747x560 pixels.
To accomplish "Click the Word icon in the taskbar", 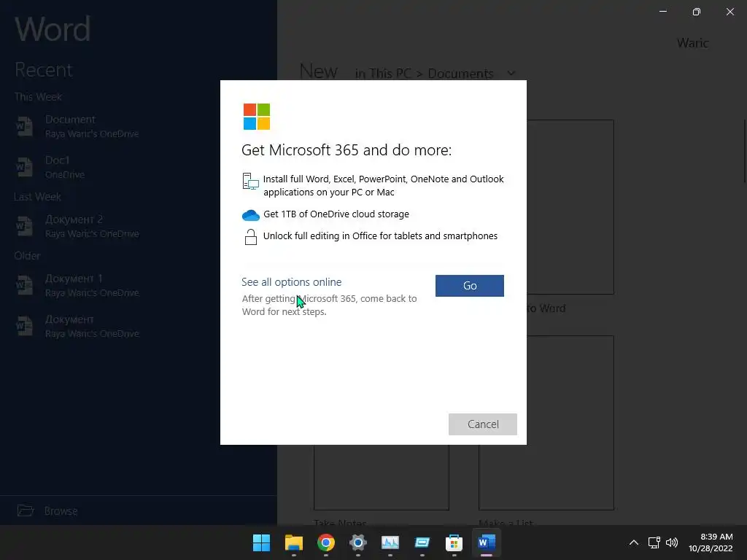I will pyautogui.click(x=486, y=542).
